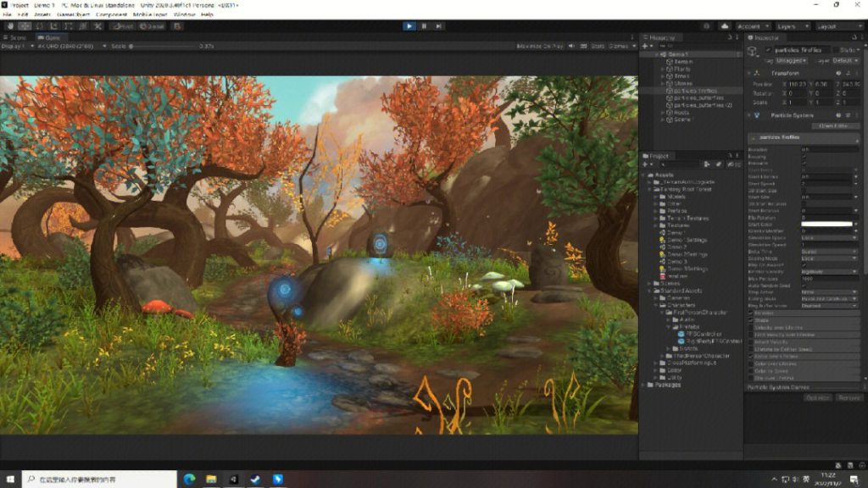Click the Particle System component icon
Viewport: 868px width, 488px height.
tap(757, 115)
